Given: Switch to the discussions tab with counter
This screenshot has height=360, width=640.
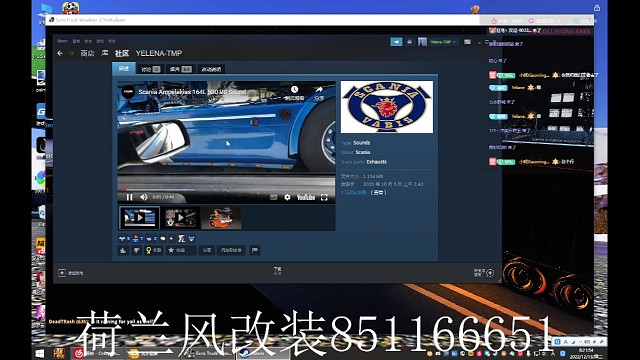Looking at the screenshot, I should pos(151,69).
